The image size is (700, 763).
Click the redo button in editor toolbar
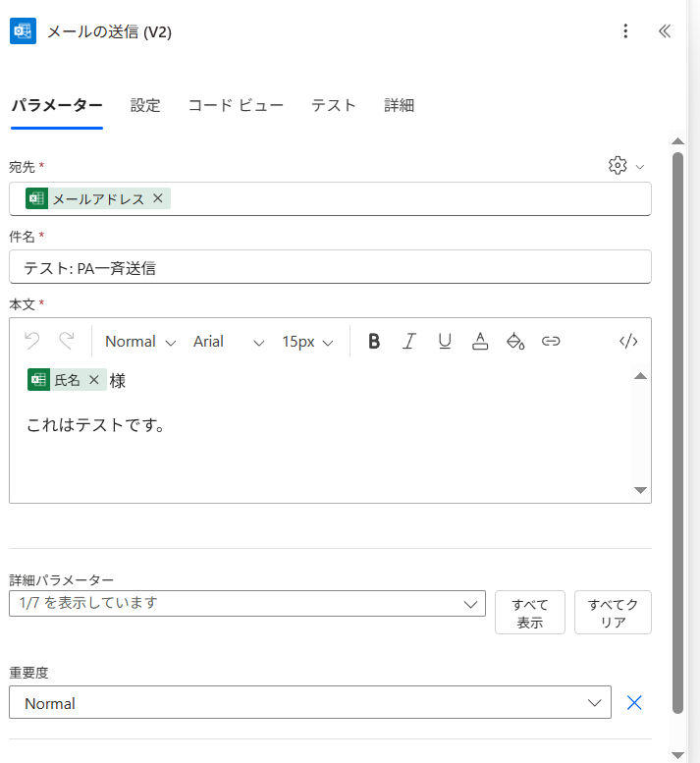click(67, 341)
